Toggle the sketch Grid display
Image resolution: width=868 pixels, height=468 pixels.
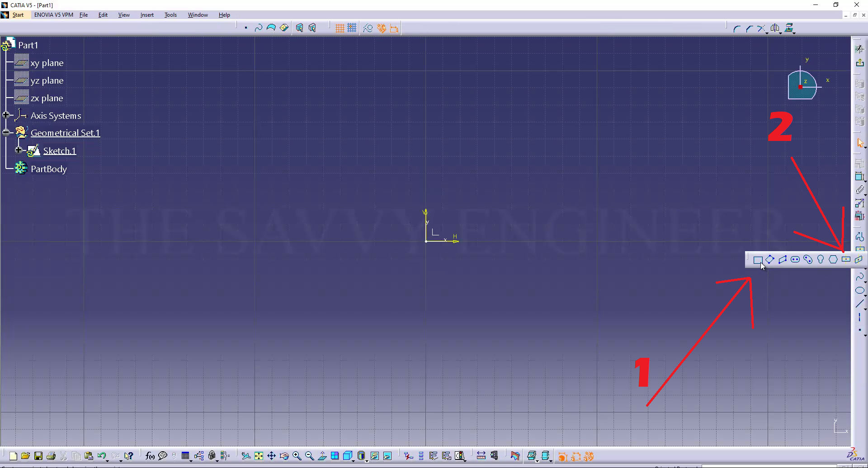coord(340,28)
